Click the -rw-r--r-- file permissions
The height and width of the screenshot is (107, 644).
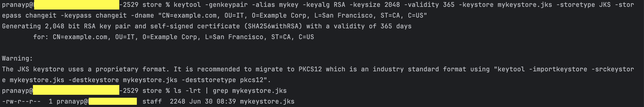coord(21,101)
